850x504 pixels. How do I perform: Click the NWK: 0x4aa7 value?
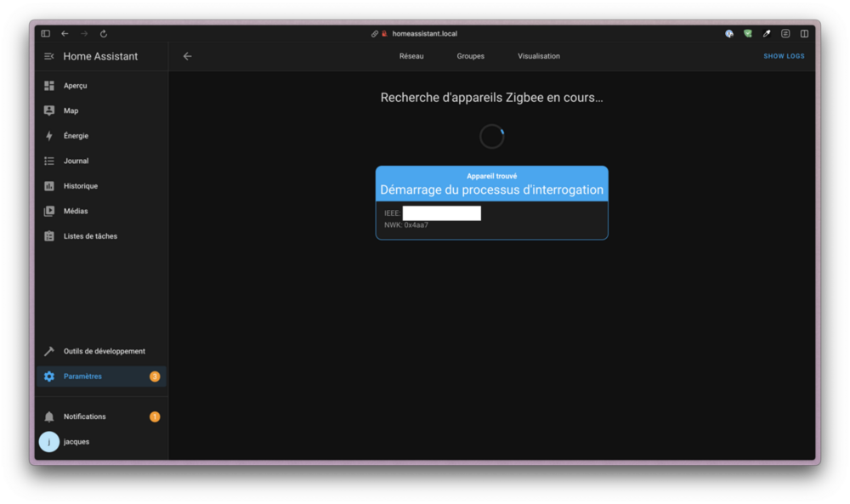[x=406, y=225]
